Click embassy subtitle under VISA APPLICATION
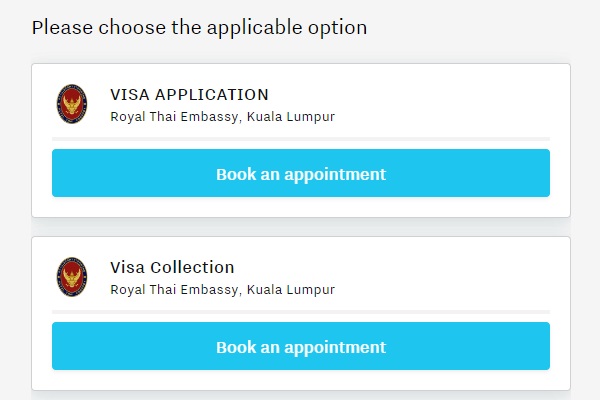The image size is (600, 400). click(222, 117)
